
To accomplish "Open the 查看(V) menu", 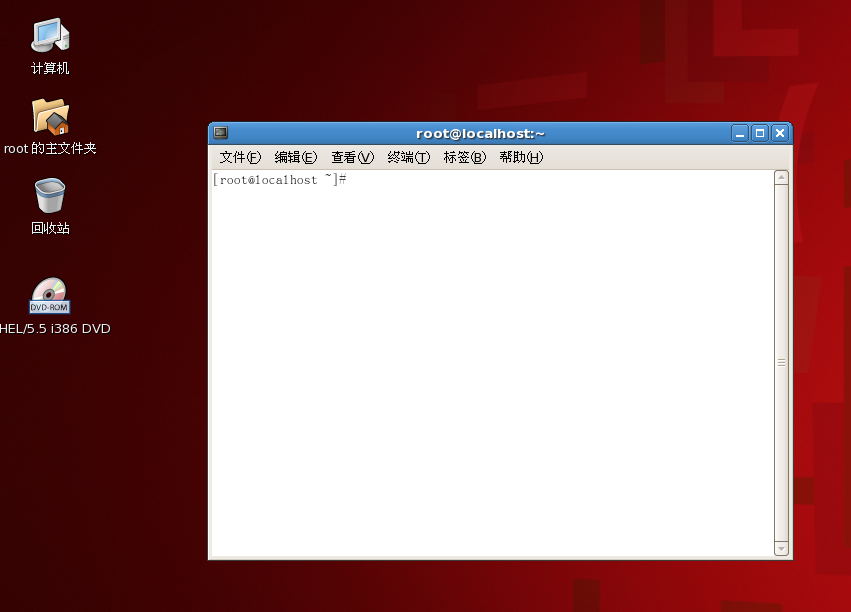I will coord(351,157).
